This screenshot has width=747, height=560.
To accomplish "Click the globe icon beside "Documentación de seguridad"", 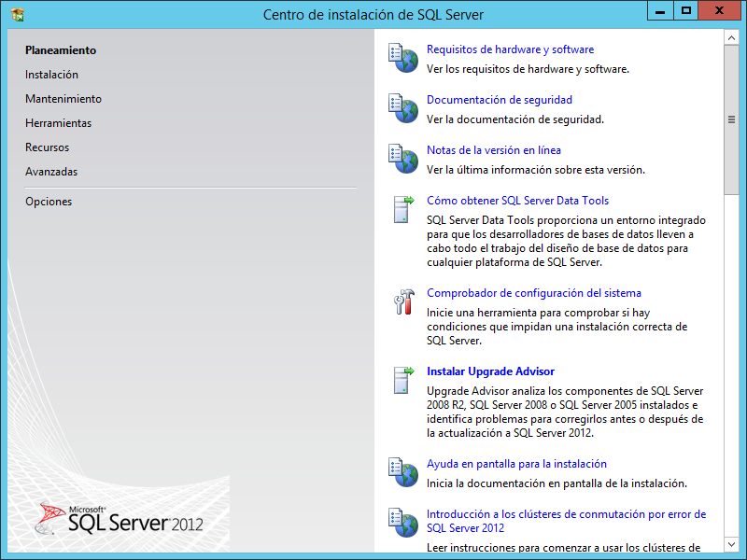I will pos(402,107).
